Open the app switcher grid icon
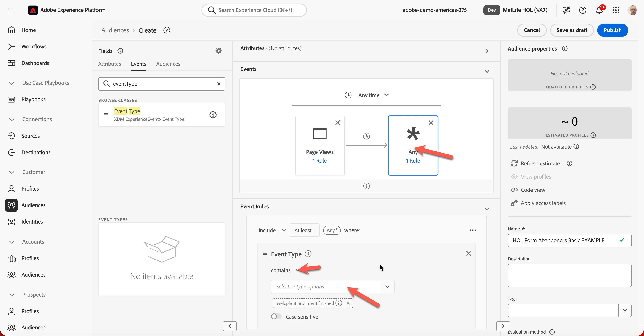 click(616, 10)
